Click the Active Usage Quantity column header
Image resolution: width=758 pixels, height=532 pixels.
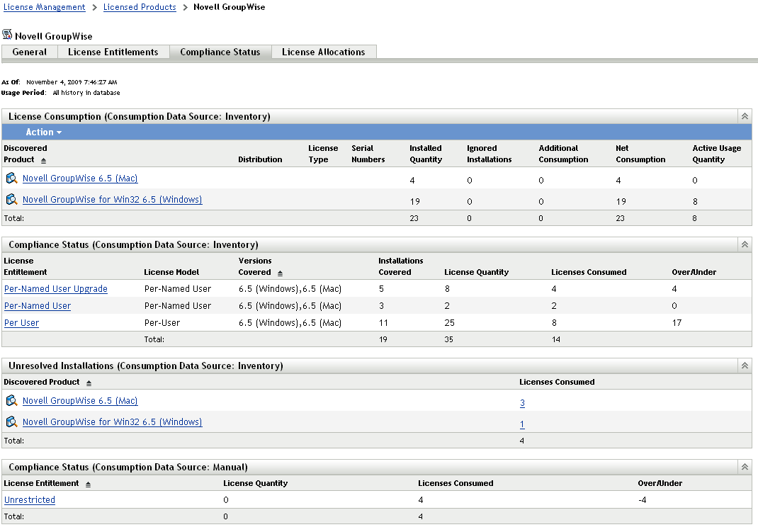tap(716, 154)
